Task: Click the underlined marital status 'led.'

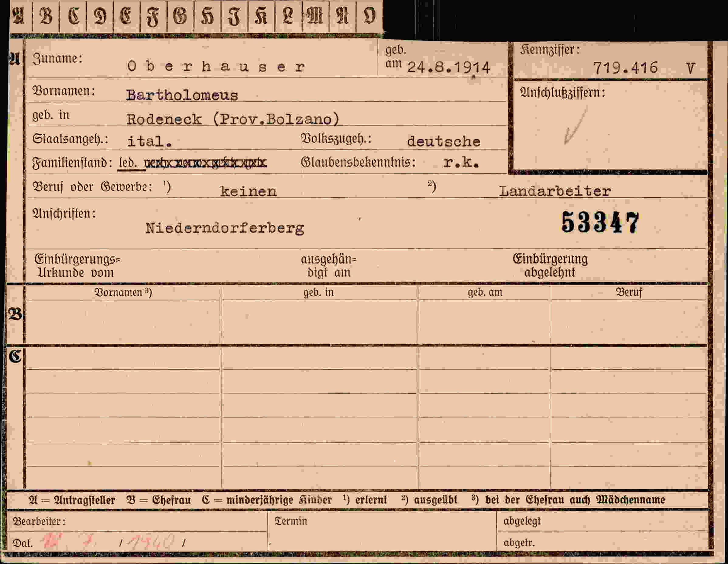Action: click(128, 163)
